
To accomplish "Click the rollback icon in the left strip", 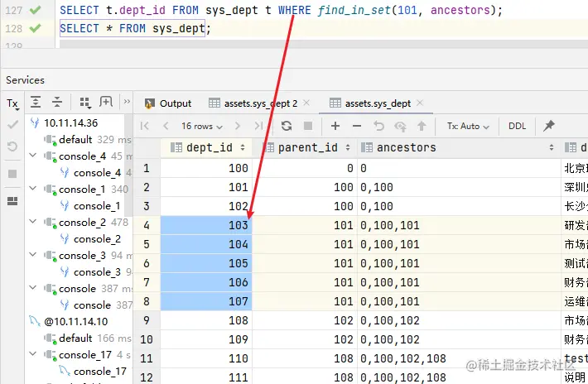I will [12, 146].
